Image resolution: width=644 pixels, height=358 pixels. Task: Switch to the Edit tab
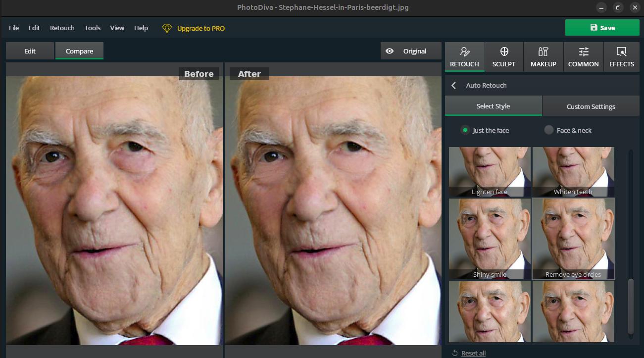click(30, 51)
